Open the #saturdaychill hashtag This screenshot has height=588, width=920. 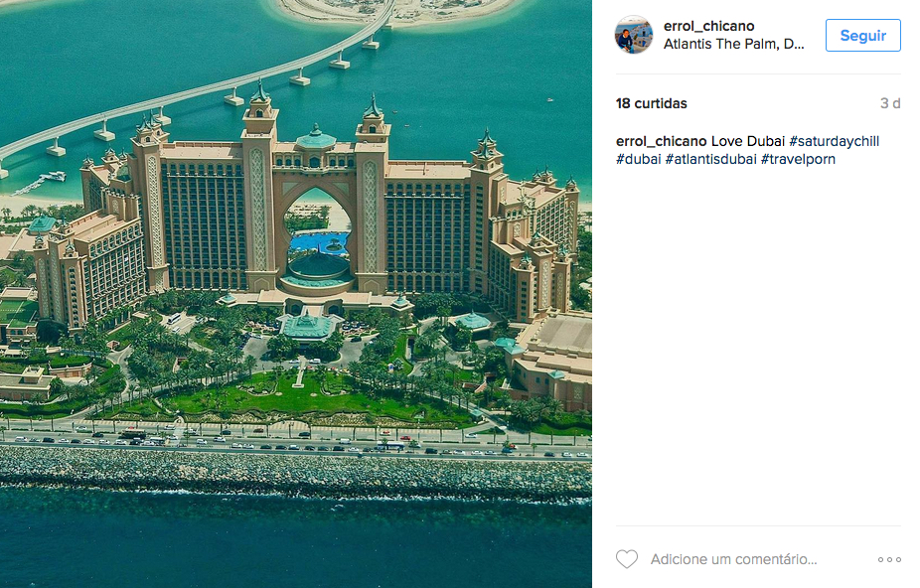pos(835,141)
